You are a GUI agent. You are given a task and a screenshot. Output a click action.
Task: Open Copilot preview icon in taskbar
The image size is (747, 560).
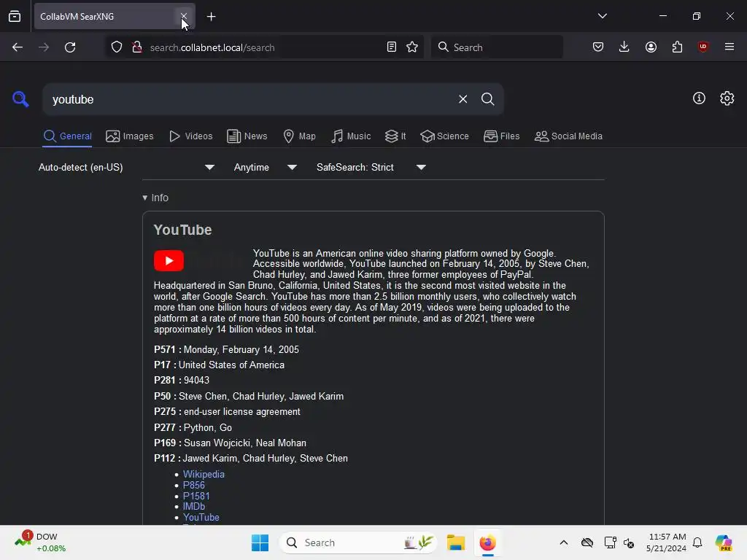click(724, 542)
